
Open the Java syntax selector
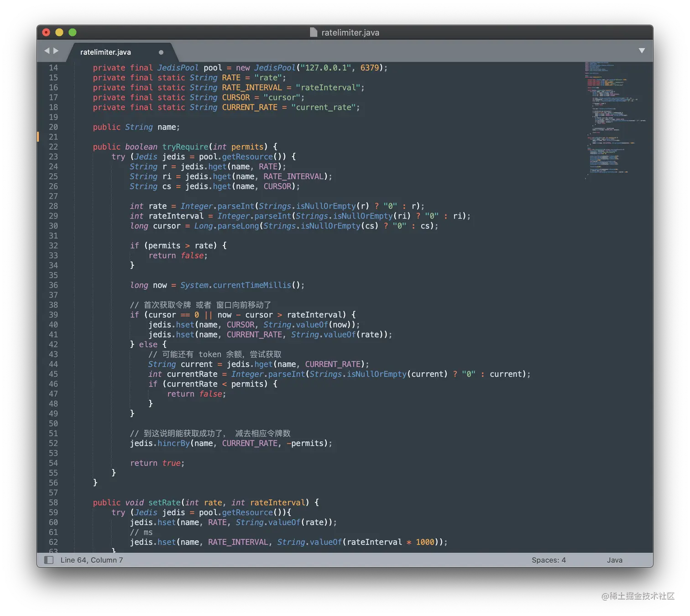pyautogui.click(x=615, y=560)
